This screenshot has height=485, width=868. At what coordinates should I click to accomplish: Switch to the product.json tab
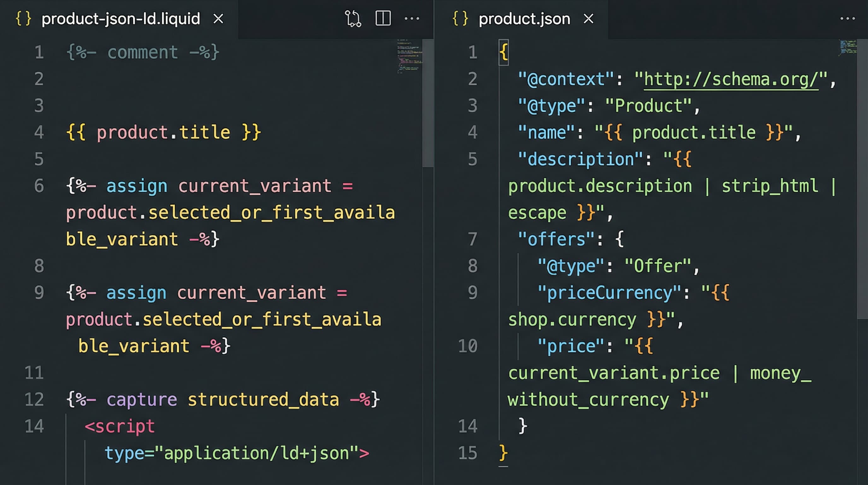524,19
